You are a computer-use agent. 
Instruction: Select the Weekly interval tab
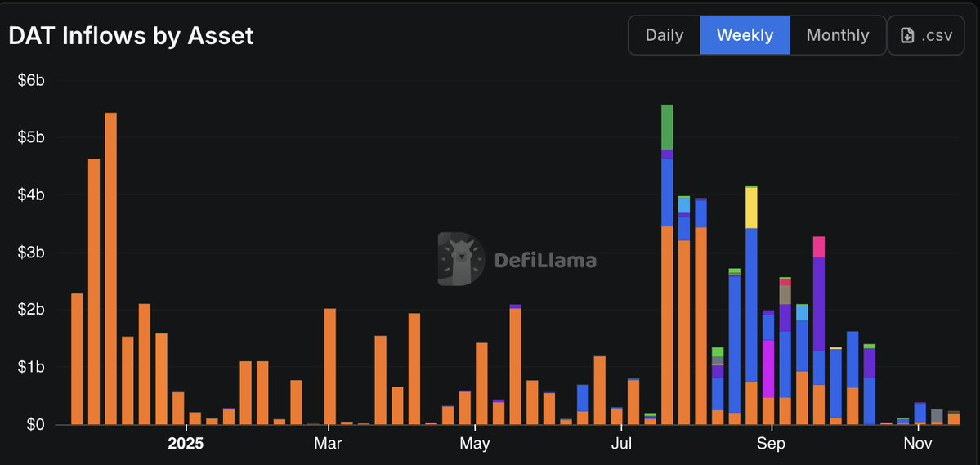pyautogui.click(x=745, y=35)
